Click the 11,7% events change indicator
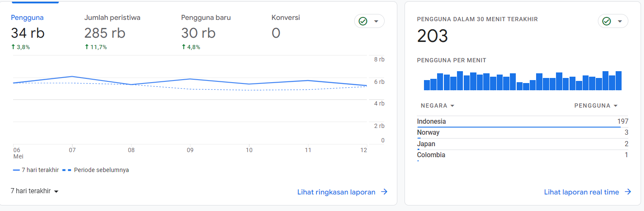This screenshot has height=211, width=644. pyautogui.click(x=96, y=47)
